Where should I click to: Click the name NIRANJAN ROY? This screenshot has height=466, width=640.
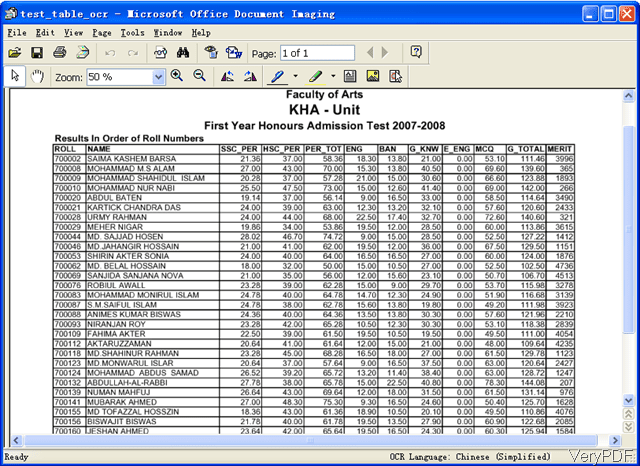point(116,324)
